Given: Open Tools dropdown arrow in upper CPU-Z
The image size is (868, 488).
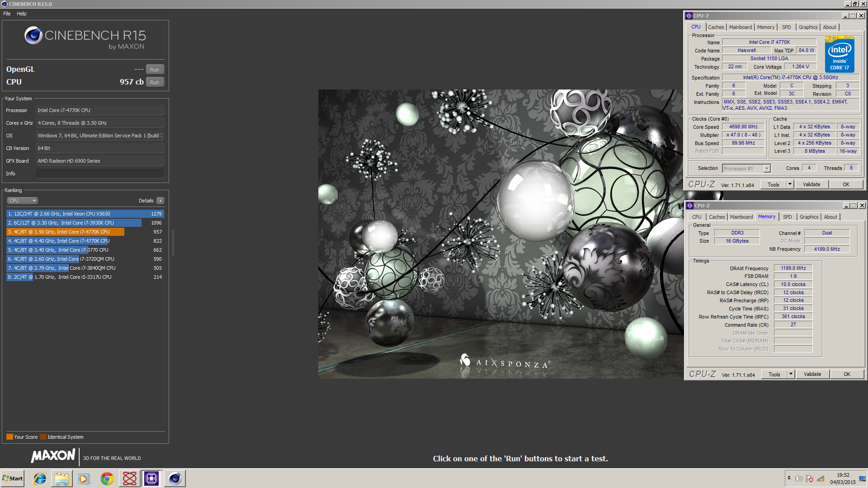Looking at the screenshot, I should [x=790, y=184].
